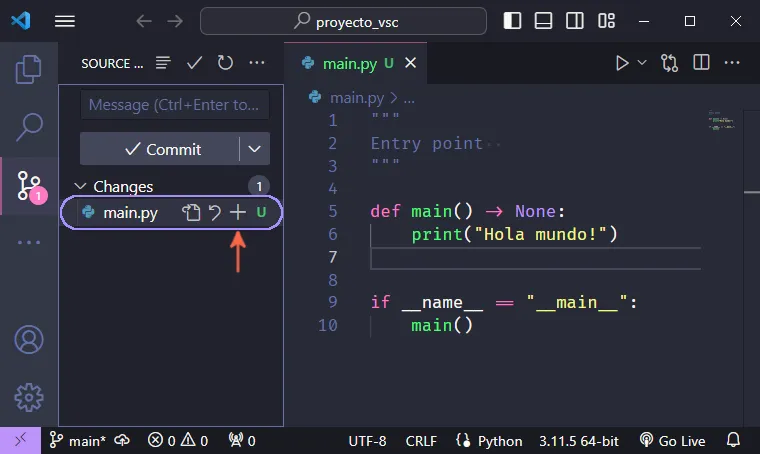Refresh the source control panel
760x454 pixels.
pyautogui.click(x=225, y=63)
